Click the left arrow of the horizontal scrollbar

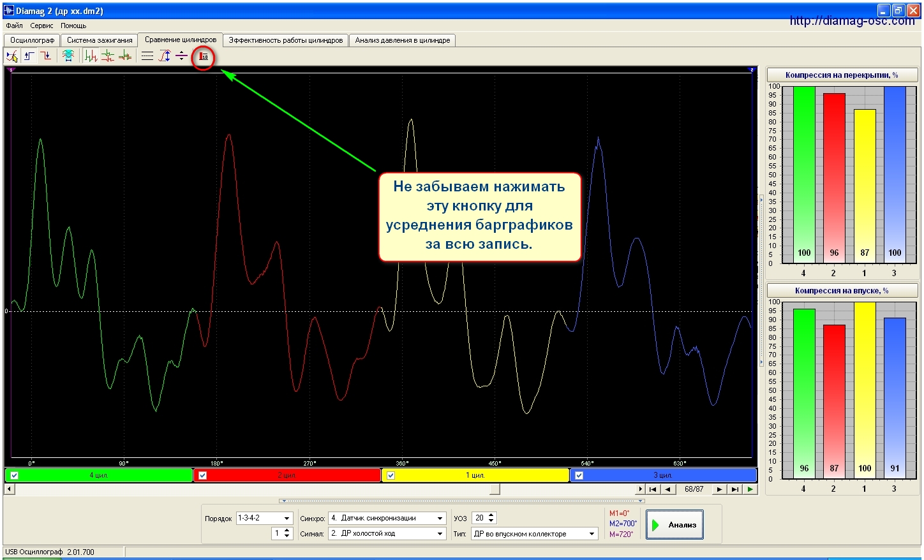tap(9, 489)
